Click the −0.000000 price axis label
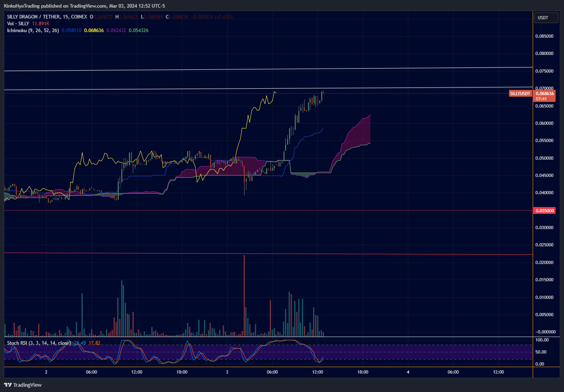The height and width of the screenshot is (392, 564). pos(545,332)
